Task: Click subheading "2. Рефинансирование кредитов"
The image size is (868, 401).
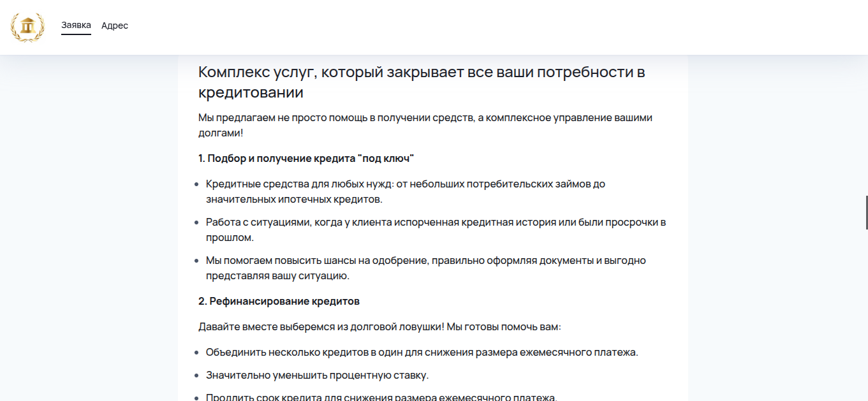Action: [x=279, y=301]
